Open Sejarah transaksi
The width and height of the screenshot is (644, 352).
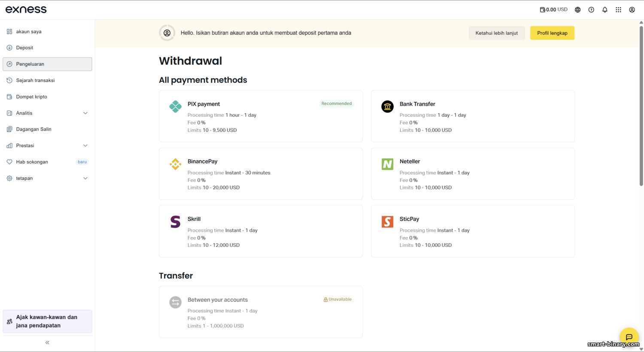point(47,80)
